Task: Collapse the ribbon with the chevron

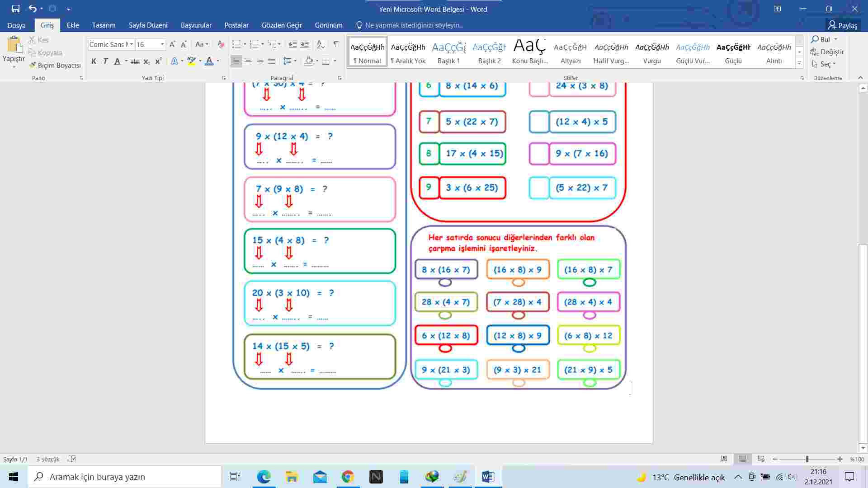Action: [860, 78]
